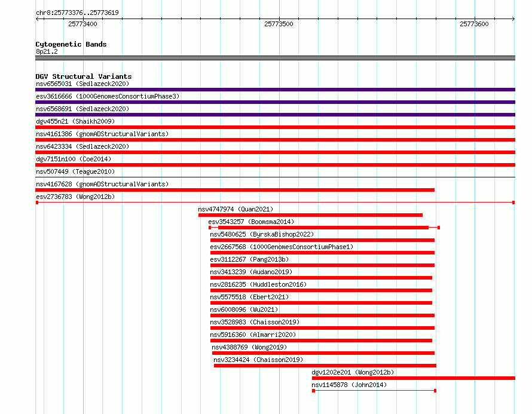Open the dgv455n21 (Shaikh2009) variant label
This screenshot has width=532, height=414.
(75, 121)
